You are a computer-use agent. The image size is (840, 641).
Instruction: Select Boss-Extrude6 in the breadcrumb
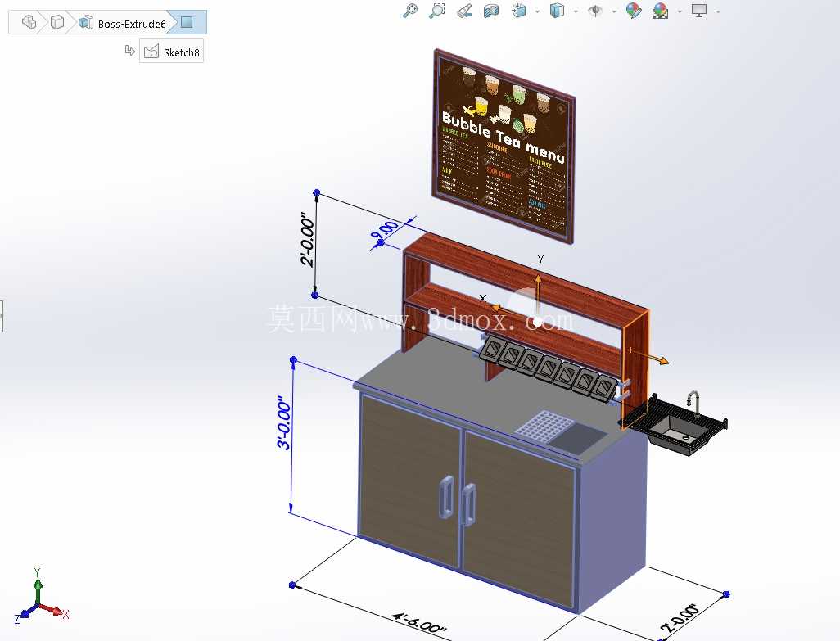[123, 23]
